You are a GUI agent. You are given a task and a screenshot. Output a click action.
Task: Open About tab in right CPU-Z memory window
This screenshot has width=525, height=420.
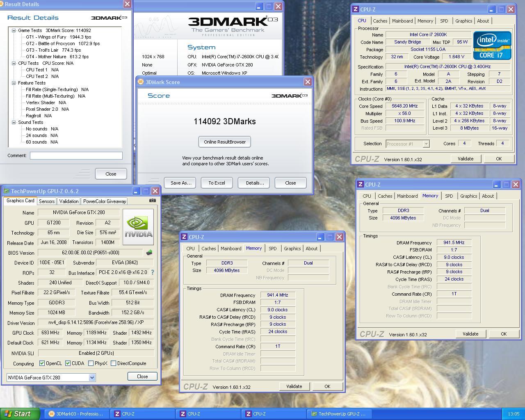pyautogui.click(x=488, y=196)
